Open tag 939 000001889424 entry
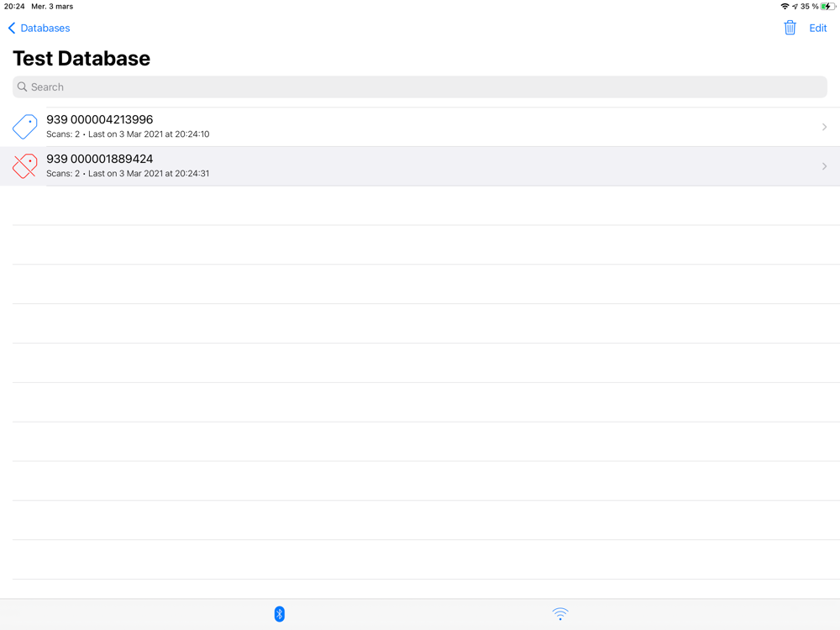 pos(420,166)
